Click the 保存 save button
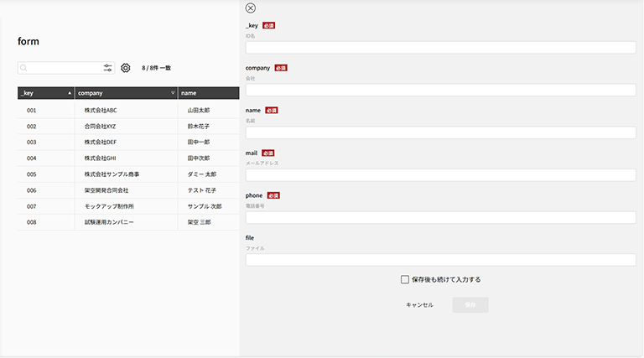Viewport: 644px width, 358px height. [x=470, y=305]
